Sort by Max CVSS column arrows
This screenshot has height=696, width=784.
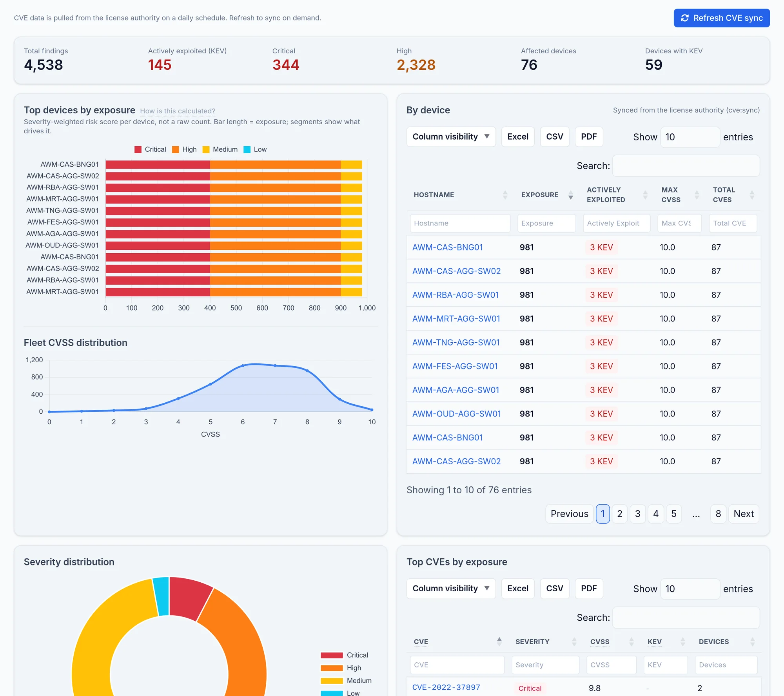697,195
